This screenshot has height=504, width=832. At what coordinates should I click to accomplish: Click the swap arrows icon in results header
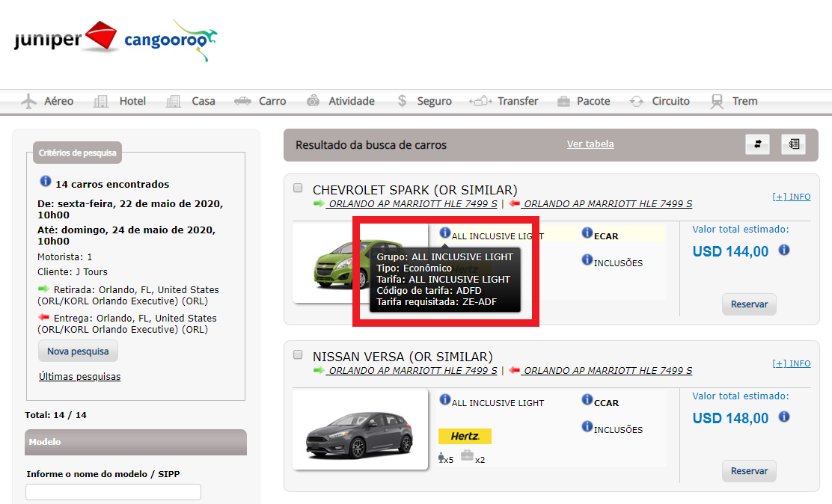point(757,144)
